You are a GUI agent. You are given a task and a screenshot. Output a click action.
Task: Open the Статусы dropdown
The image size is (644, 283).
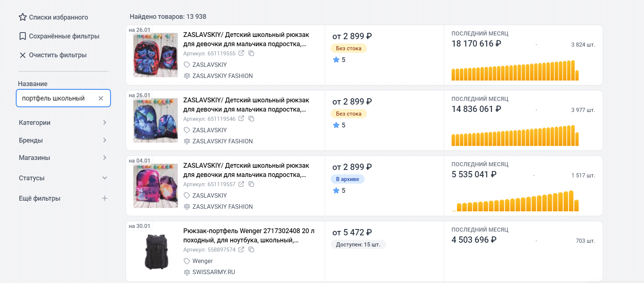(63, 178)
